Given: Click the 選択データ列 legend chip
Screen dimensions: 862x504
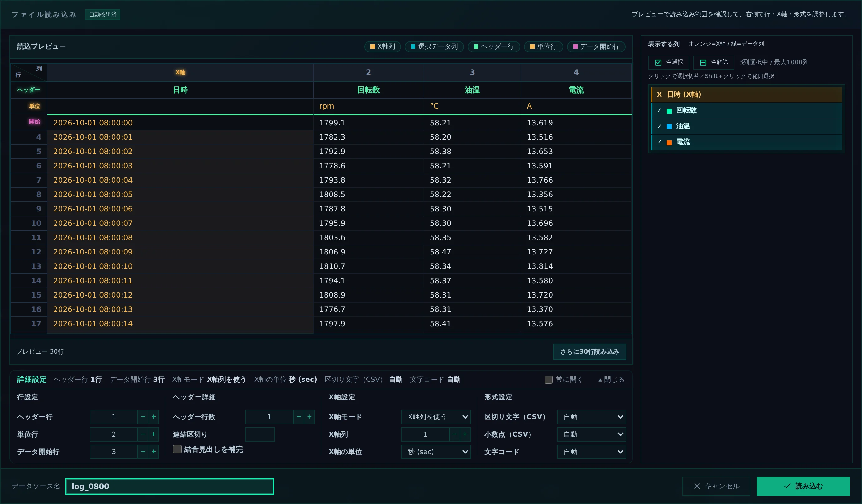Looking at the screenshot, I should point(434,46).
